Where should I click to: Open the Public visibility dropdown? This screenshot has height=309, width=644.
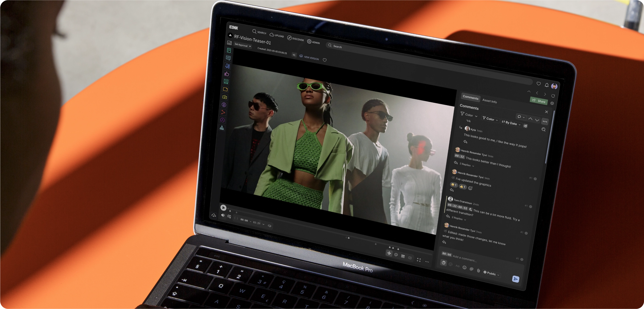(x=492, y=273)
